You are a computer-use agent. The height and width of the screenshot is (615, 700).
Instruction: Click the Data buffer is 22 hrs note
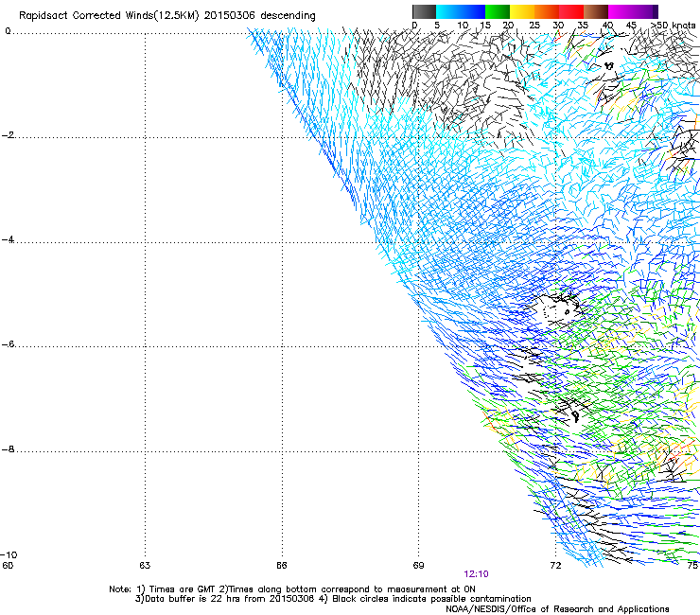coord(225,599)
